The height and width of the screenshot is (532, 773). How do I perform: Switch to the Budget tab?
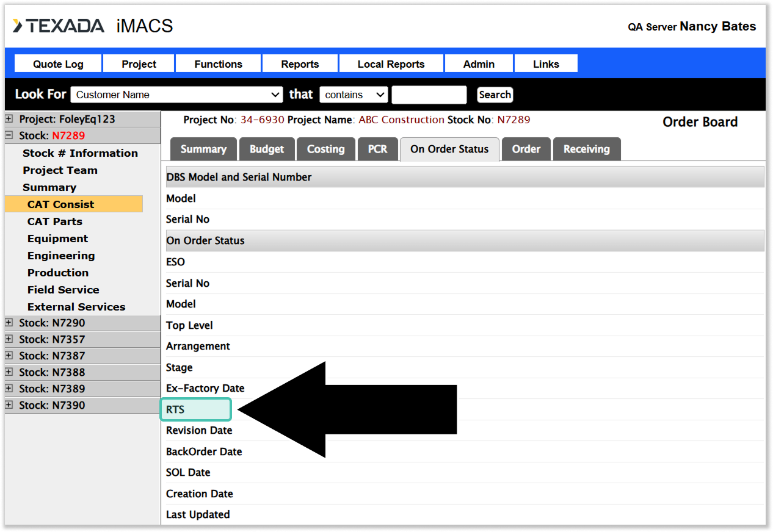click(267, 149)
